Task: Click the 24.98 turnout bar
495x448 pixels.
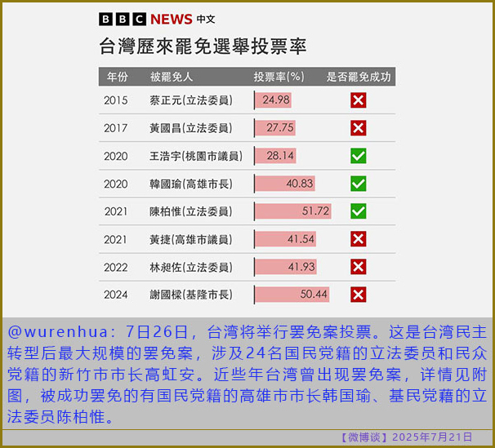Action: (x=273, y=100)
